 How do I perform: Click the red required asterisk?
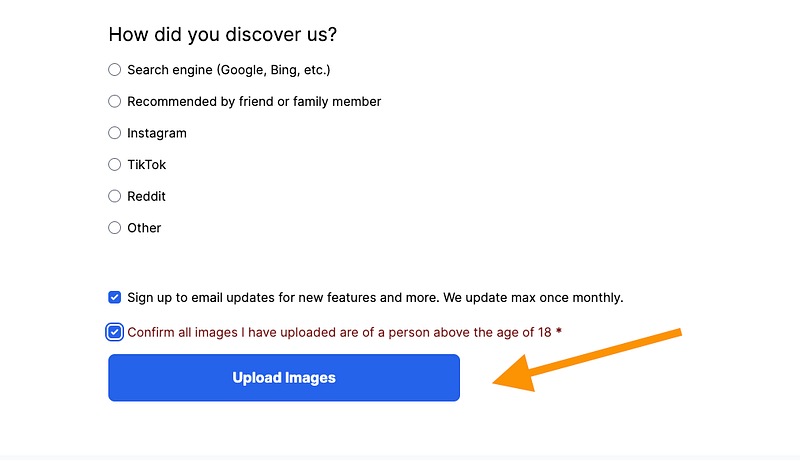559,332
